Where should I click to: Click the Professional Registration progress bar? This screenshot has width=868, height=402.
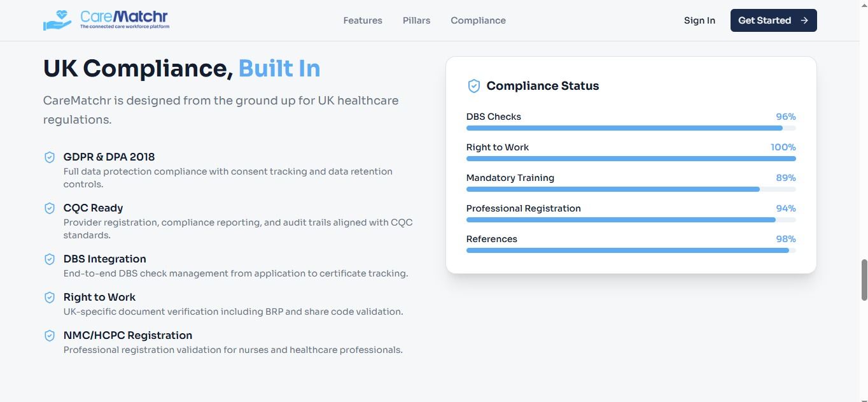click(631, 220)
